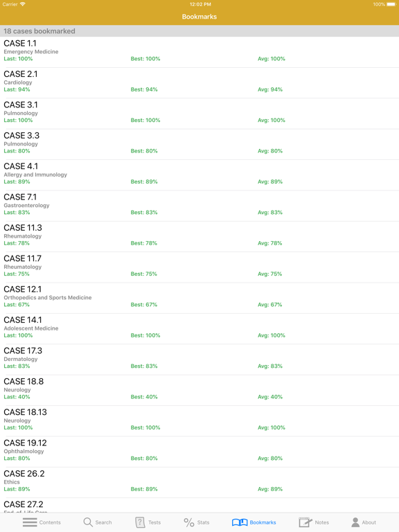Open the Notes pencil icon
The image size is (399, 532).
click(305, 522)
